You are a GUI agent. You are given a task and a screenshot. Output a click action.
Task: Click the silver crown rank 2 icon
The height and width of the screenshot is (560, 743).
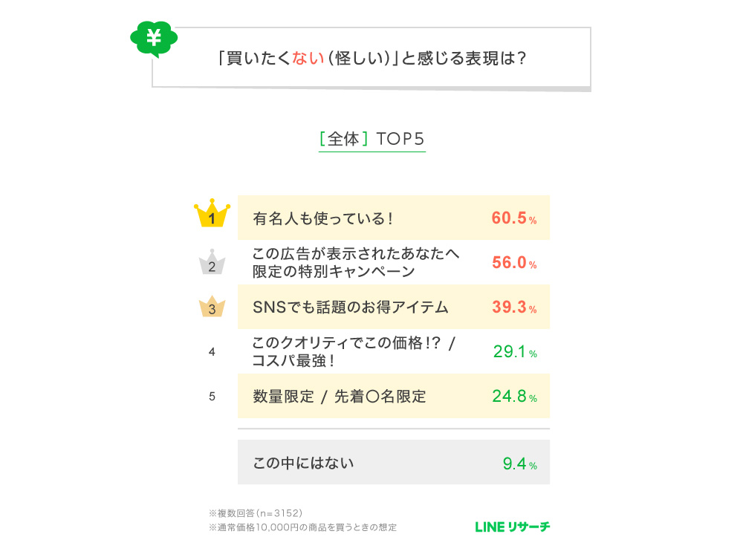point(212,263)
